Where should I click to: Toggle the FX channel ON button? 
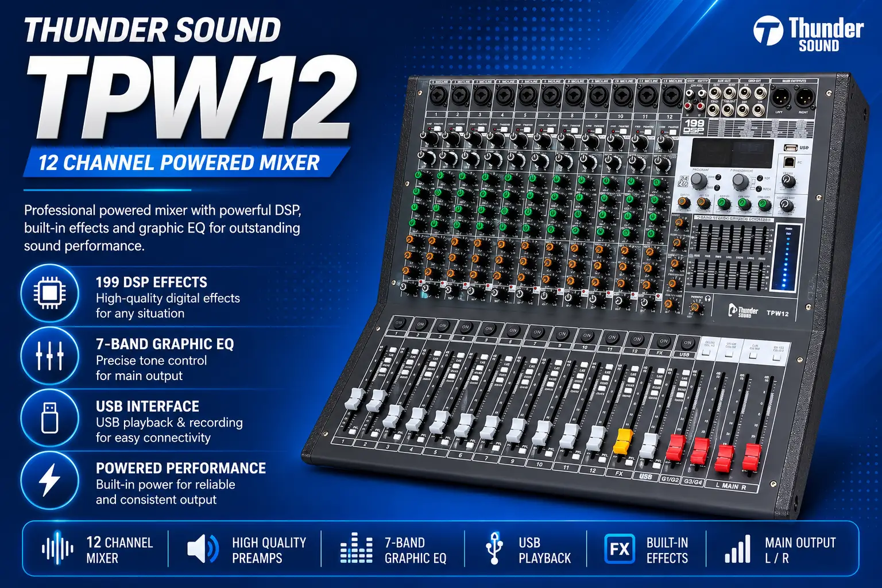[x=663, y=341]
